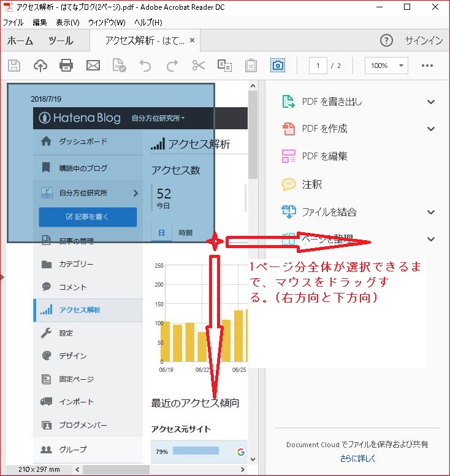
Task: Open the ウィンドウ(W) menu
Action: coord(107,23)
